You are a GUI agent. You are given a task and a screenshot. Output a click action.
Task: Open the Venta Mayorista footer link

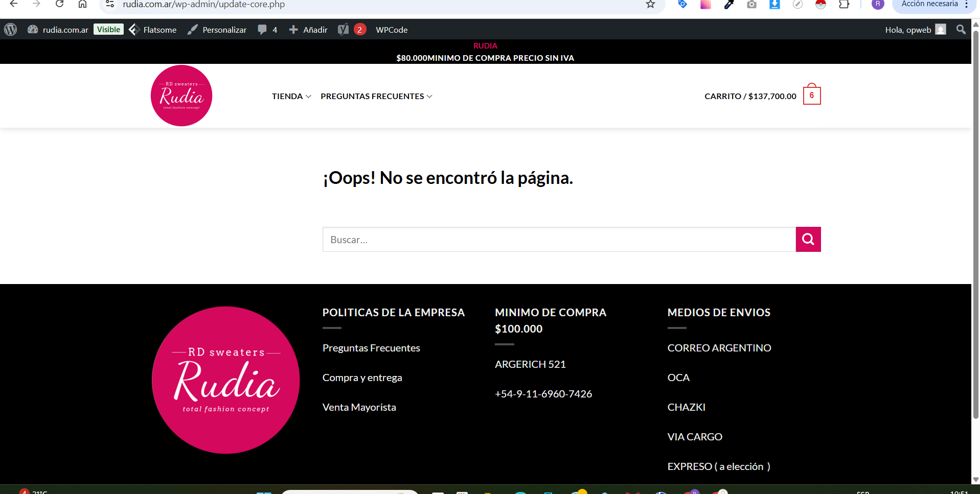coord(359,407)
